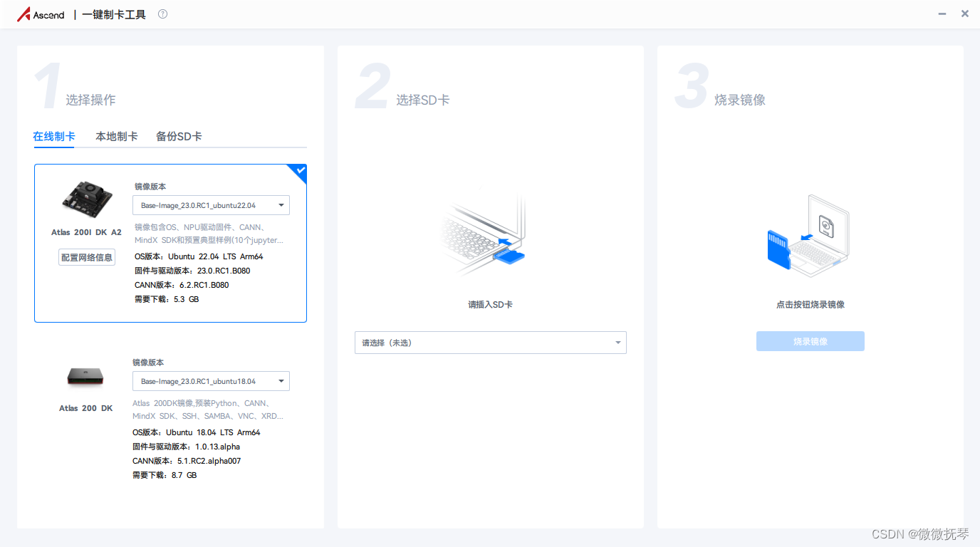Image resolution: width=980 pixels, height=547 pixels.
Task: Switch to the 本地制卡 tab
Action: point(116,135)
